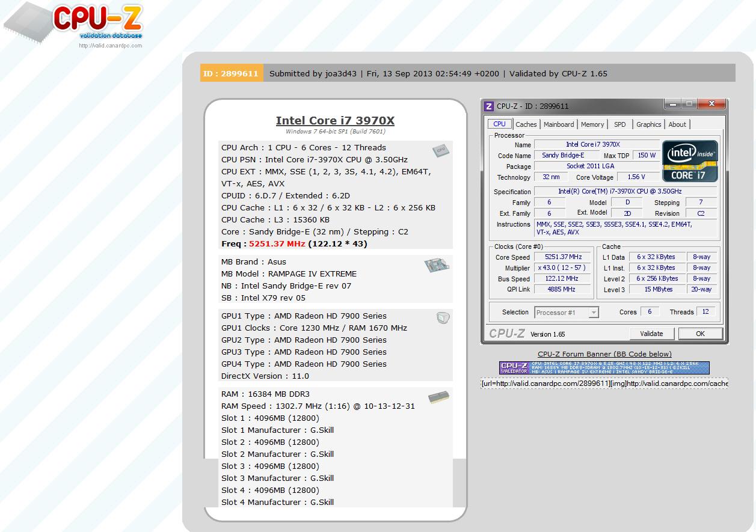
Task: Click the Slot 4 : 4096MB (12800) line
Action: coord(270,490)
